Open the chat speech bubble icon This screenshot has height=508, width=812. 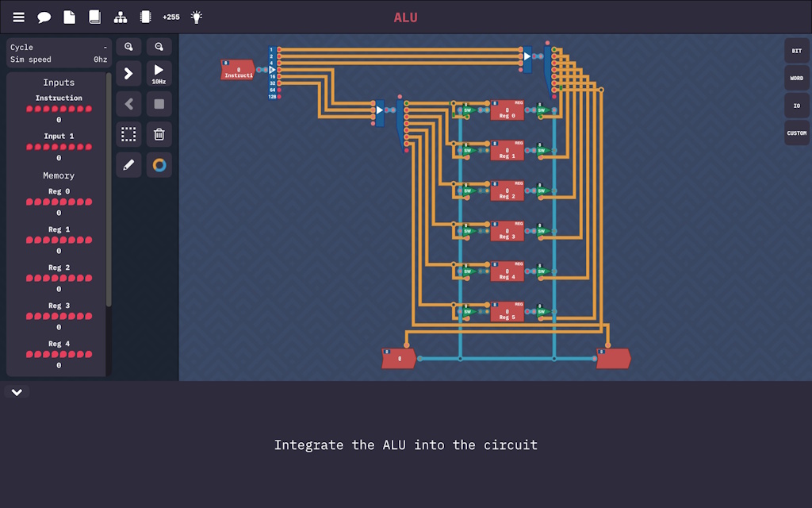point(44,17)
